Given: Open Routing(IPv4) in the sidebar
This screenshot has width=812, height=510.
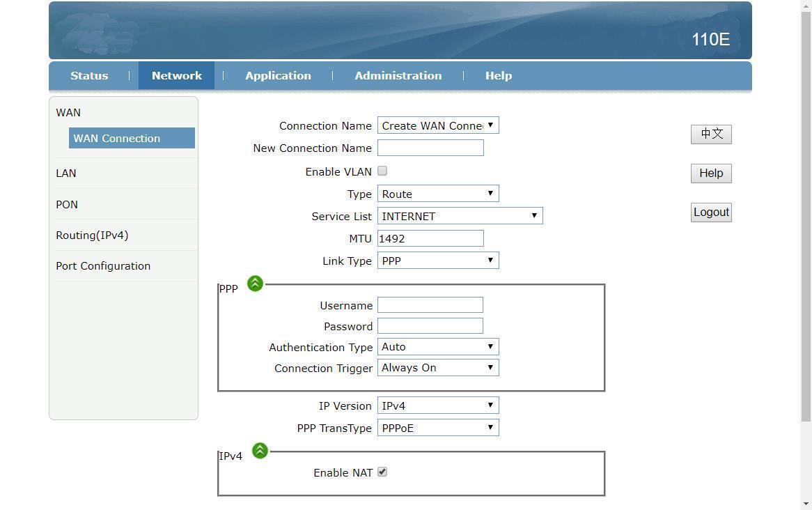Looking at the screenshot, I should (x=92, y=235).
